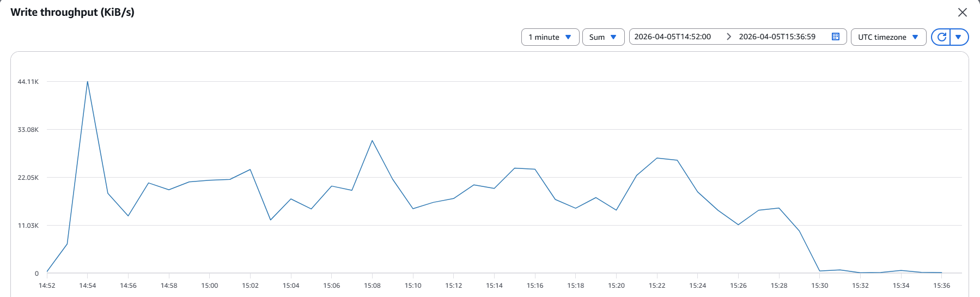Click the arrow between start and end times
Screen dimensions: 980x297
728,37
